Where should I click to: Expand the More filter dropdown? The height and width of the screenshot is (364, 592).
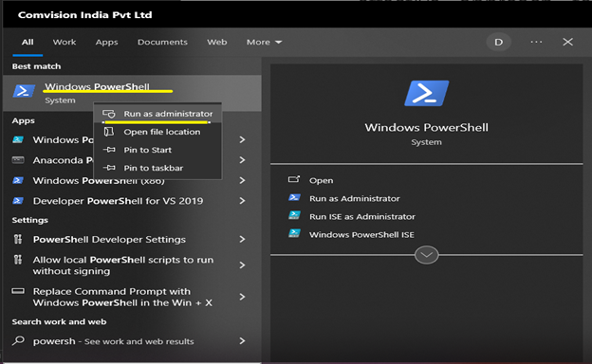coord(265,42)
